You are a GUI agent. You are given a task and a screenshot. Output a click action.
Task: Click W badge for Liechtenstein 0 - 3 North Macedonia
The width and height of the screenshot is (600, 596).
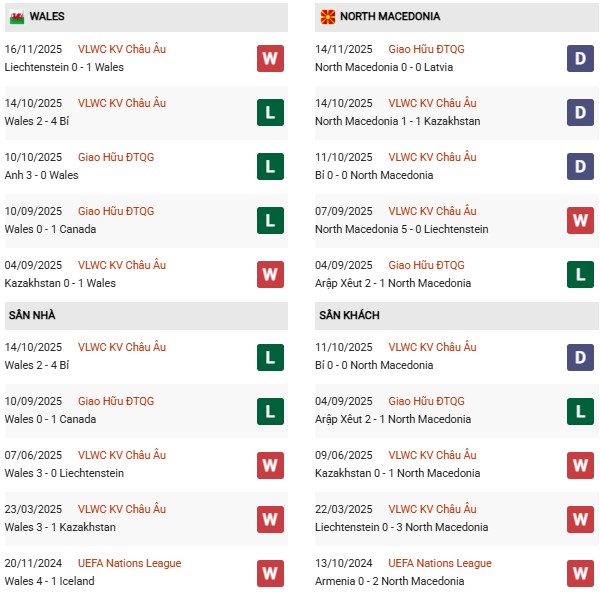(580, 518)
